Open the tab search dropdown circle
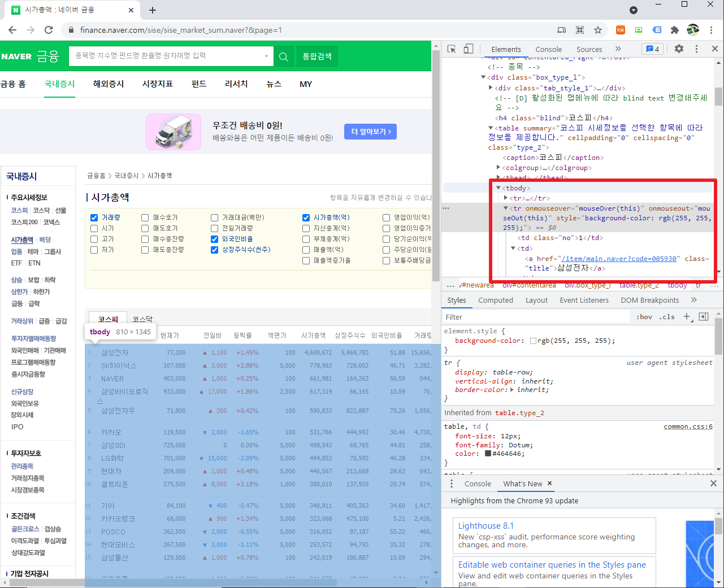This screenshot has width=724, height=588. pos(634,10)
